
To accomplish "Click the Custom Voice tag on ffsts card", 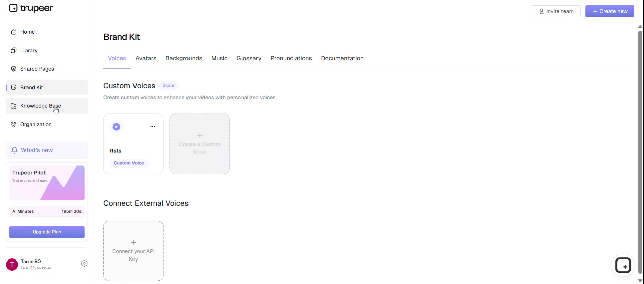I will coord(129,163).
